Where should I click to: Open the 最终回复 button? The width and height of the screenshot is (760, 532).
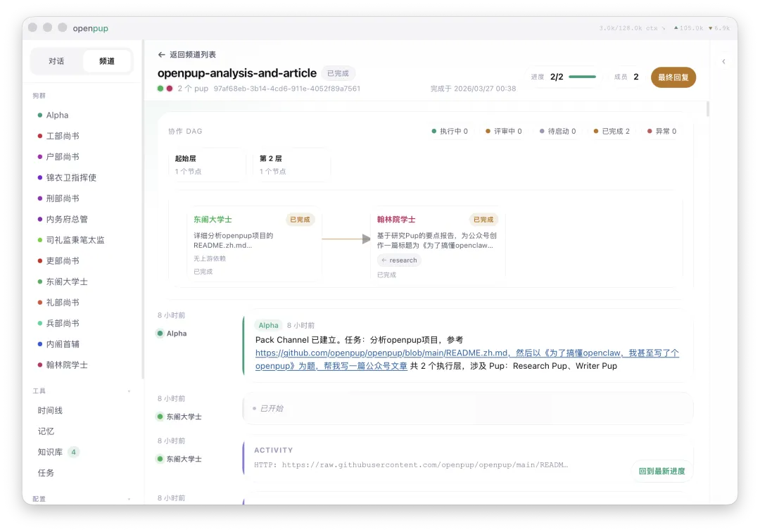673,77
